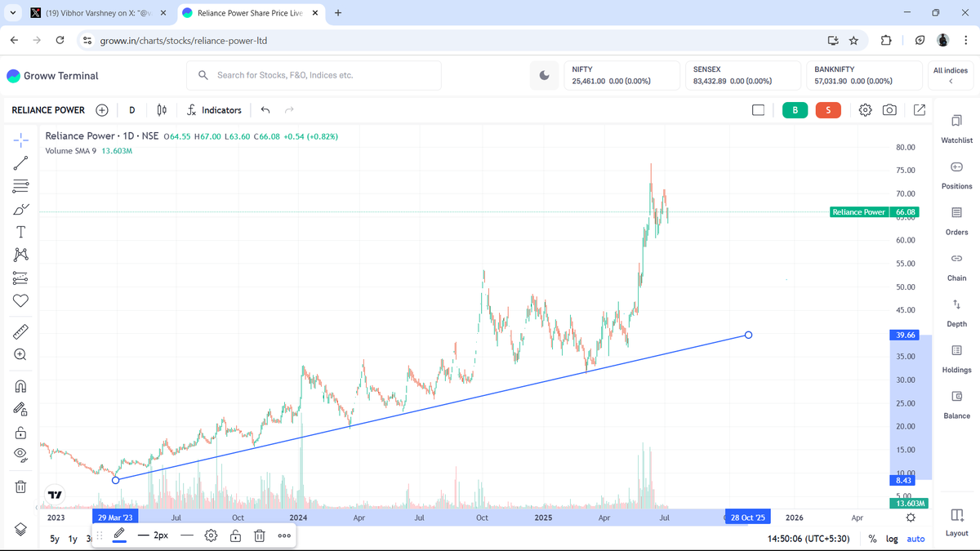Open the SENSEX index card
Image resolution: width=980 pixels, height=551 pixels.
(743, 75)
